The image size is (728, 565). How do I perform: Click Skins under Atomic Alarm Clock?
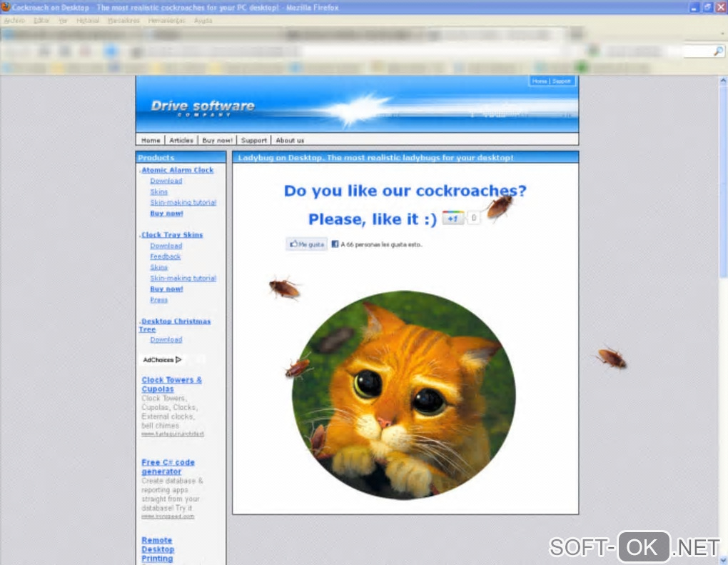[158, 191]
